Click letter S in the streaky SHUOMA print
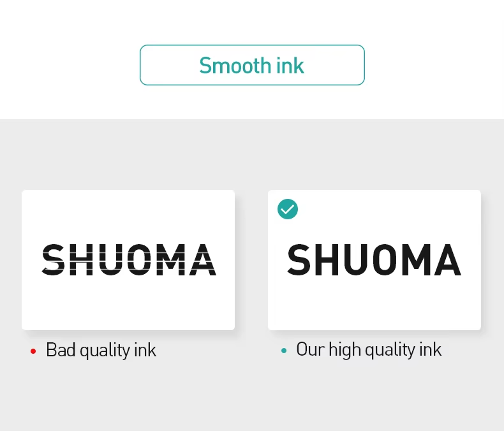This screenshot has height=436, width=504. pyautogui.click(x=54, y=260)
